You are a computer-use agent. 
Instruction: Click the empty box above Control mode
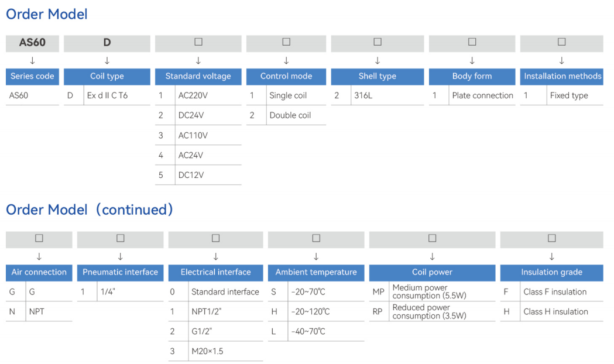(x=286, y=42)
